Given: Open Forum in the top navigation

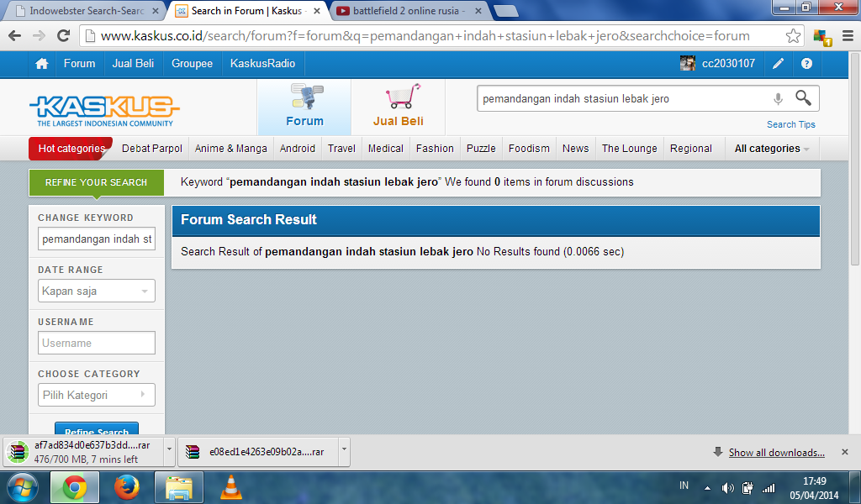Looking at the screenshot, I should pos(80,64).
